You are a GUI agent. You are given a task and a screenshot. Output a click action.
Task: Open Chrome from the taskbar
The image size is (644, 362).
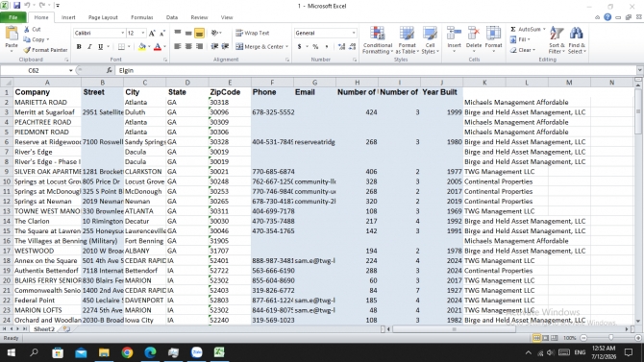point(127,352)
